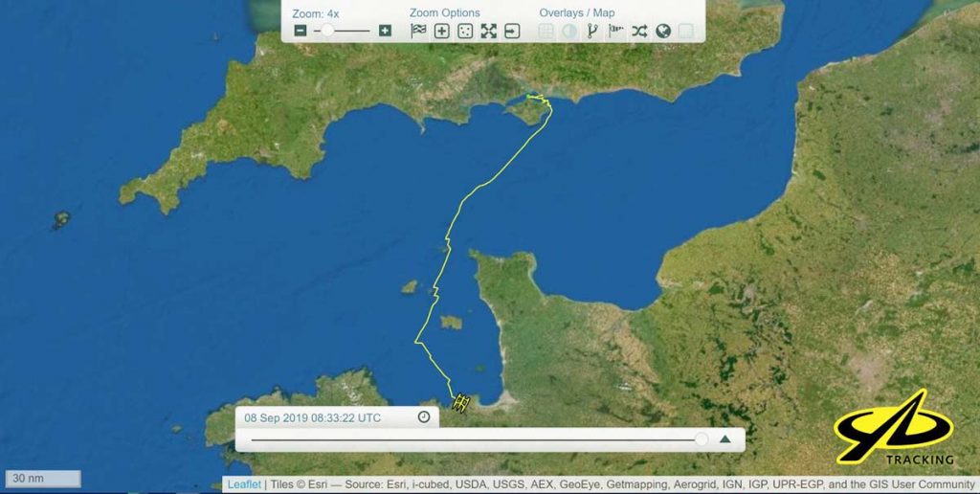Expand the timeline panel with triangle arrow
This screenshot has width=980, height=494.
(725, 439)
